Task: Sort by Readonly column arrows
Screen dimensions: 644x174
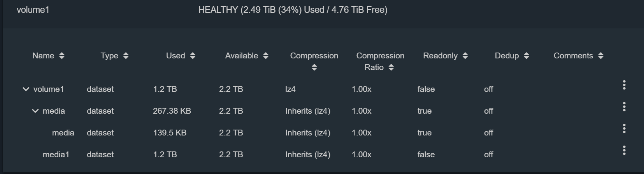Action: tap(465, 56)
